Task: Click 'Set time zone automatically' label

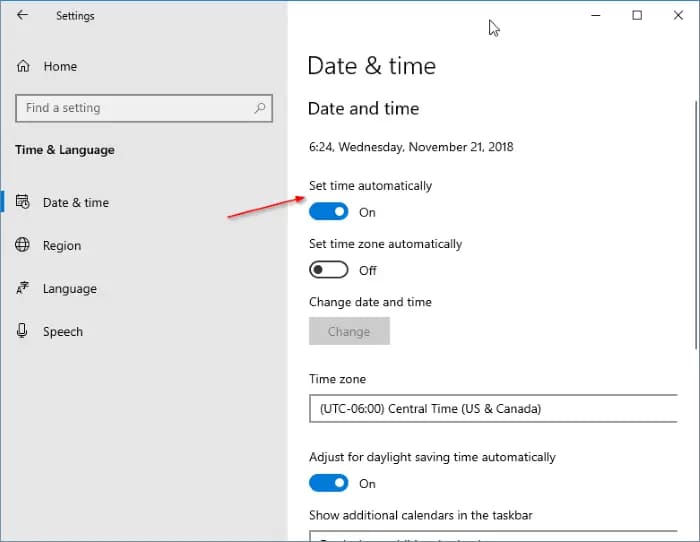Action: tap(386, 244)
